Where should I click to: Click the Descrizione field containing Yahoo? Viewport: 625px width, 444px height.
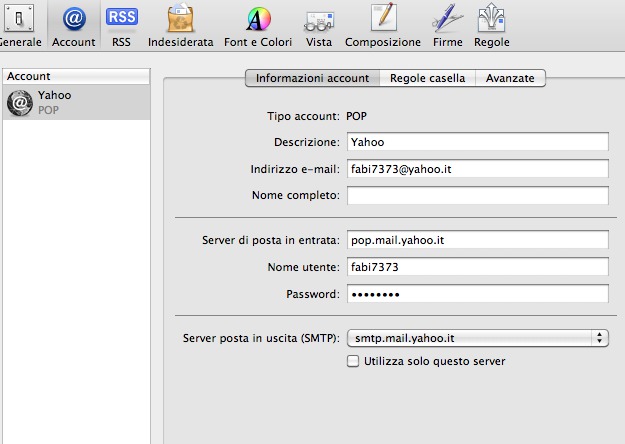(478, 142)
